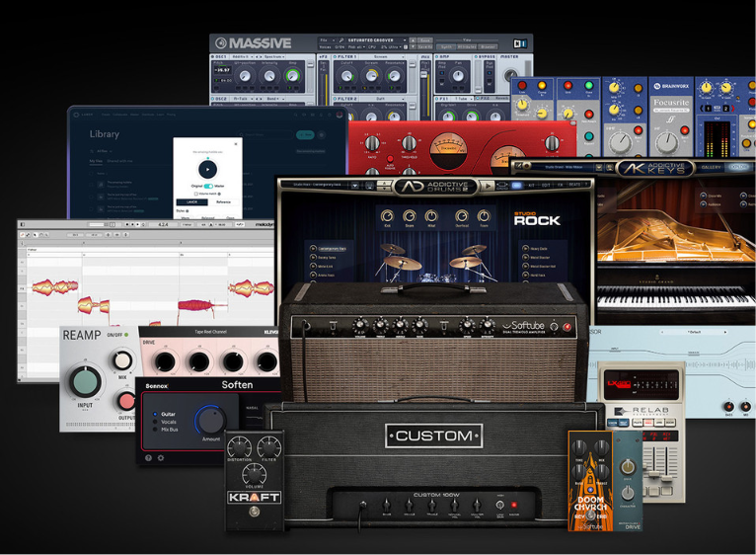Play the track in LANDR popup
The height and width of the screenshot is (555, 756).
click(208, 170)
